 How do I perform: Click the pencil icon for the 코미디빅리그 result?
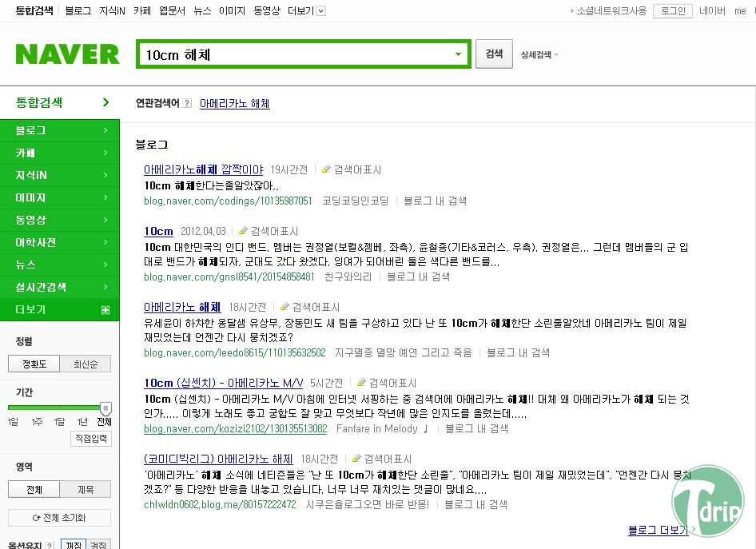coord(356,459)
